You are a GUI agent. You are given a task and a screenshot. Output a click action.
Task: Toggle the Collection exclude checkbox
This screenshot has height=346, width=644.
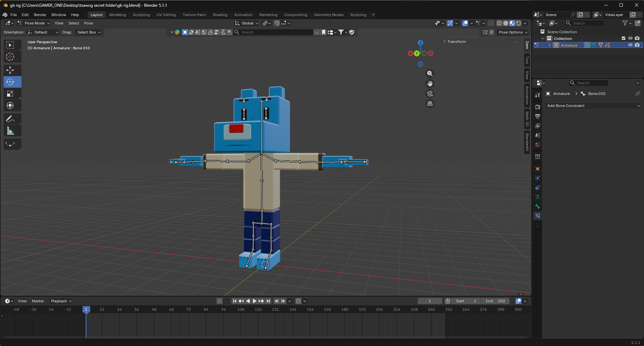624,38
